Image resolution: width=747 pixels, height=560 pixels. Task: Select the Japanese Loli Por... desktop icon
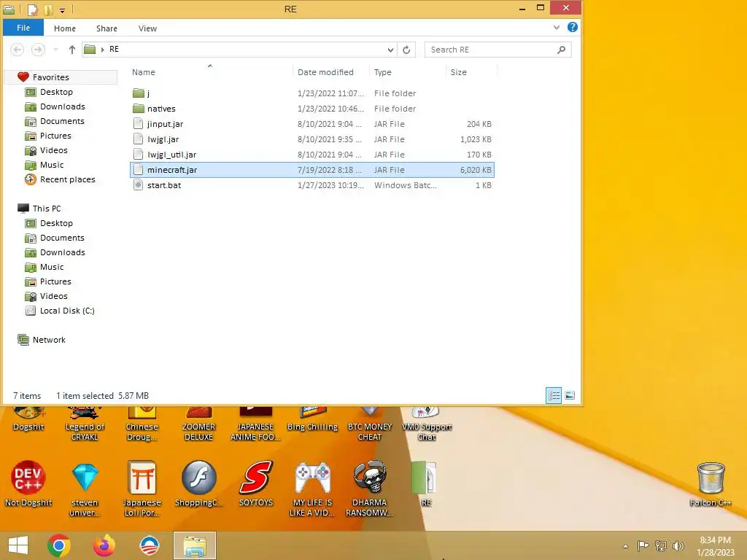[142, 489]
